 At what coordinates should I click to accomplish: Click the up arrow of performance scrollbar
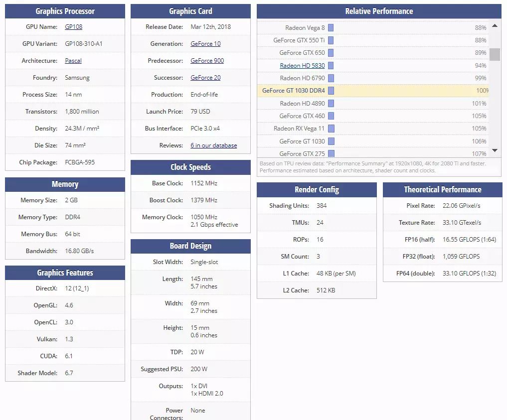coord(495,25)
